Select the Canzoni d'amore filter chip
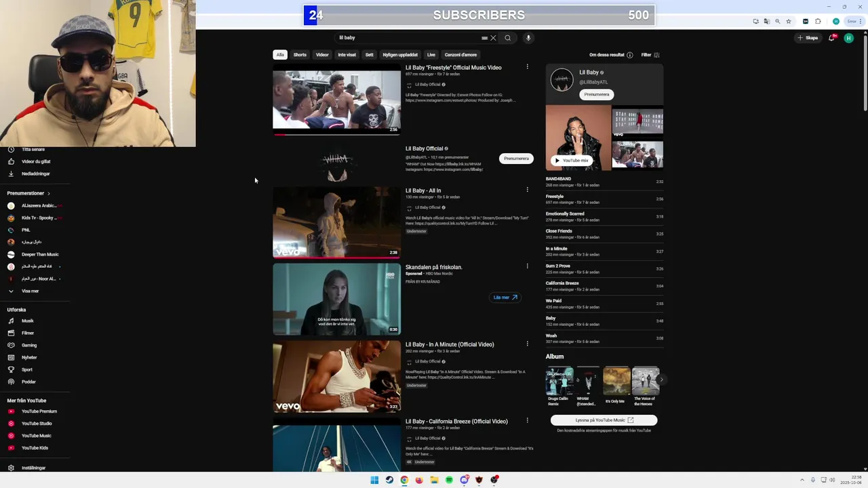The width and height of the screenshot is (868, 488). [460, 55]
